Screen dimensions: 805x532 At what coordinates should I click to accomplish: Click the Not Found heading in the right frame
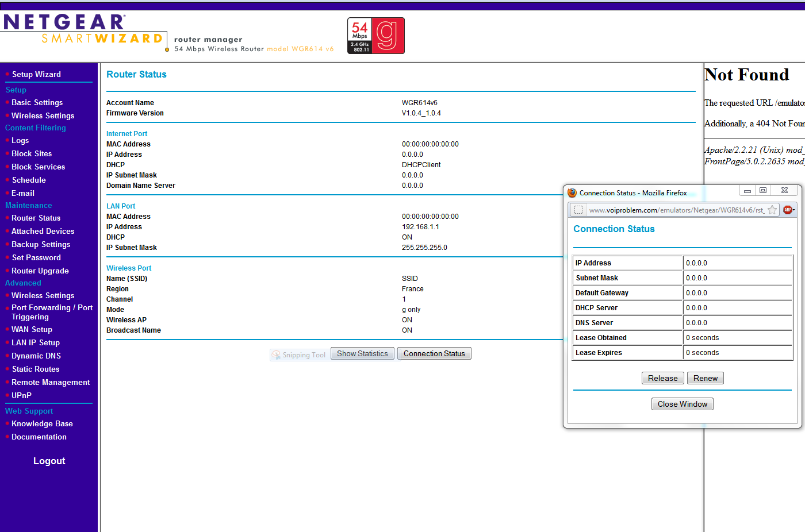[747, 75]
